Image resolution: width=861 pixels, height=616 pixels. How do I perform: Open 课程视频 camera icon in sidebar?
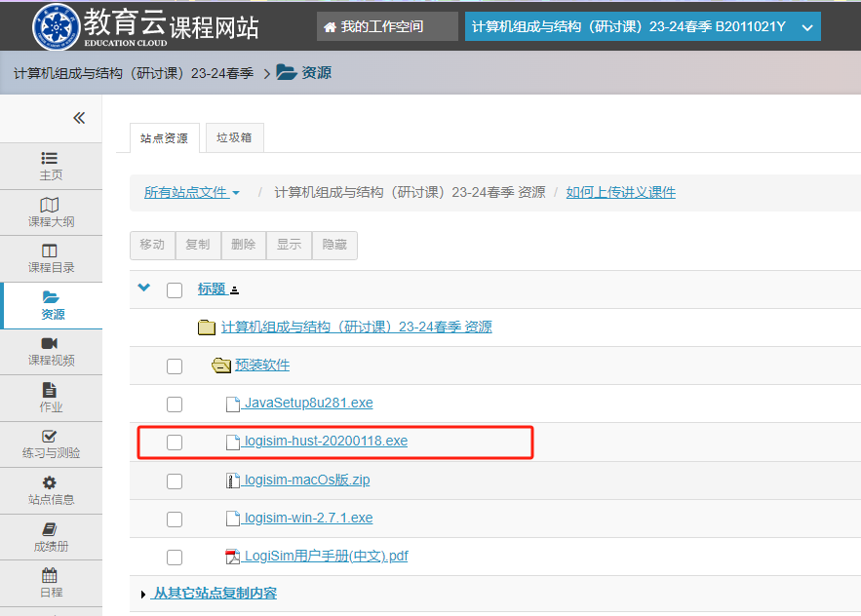pos(50,343)
